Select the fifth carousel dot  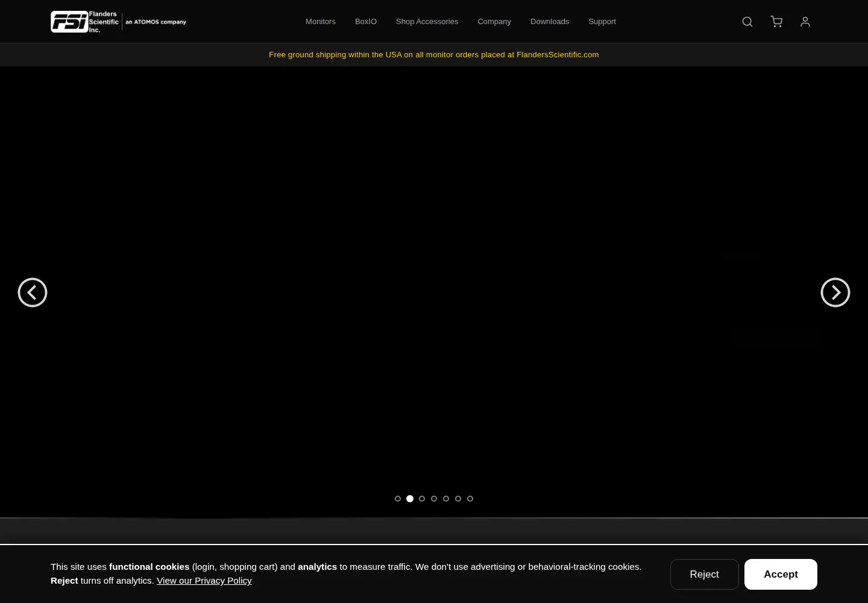(x=446, y=499)
